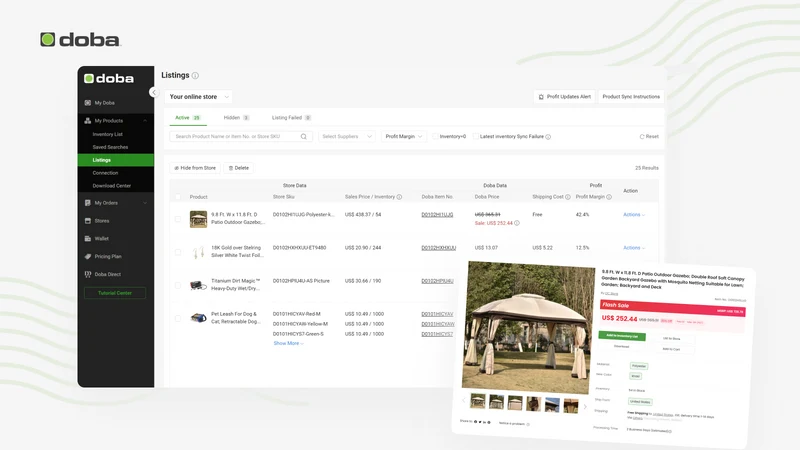Click the My Products sidebar icon
The image size is (800, 450).
pyautogui.click(x=88, y=121)
